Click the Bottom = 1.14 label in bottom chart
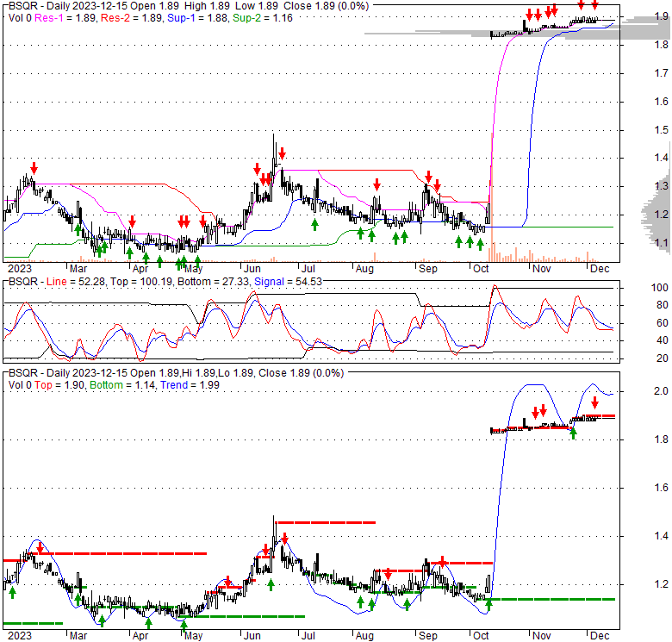 [123, 385]
